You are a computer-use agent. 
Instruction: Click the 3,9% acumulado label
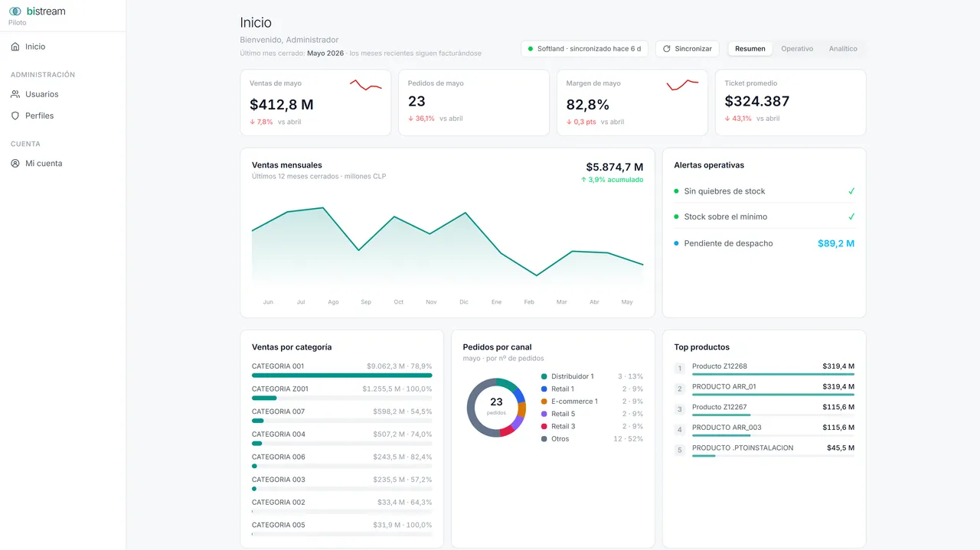[612, 180]
